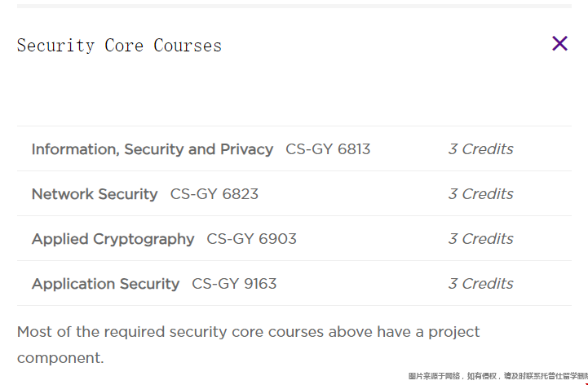Open the Applied Cryptography course link

(x=113, y=239)
